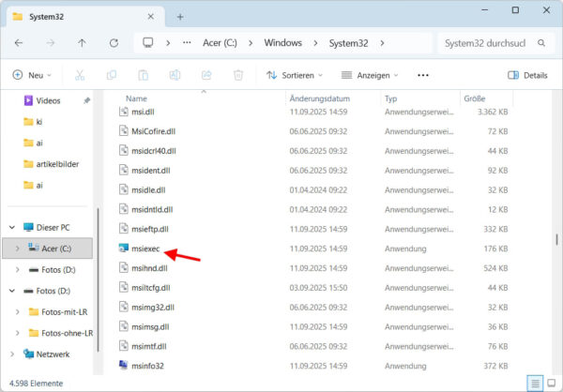Select file msimsg.dll
563x392 pixels.
coord(150,326)
